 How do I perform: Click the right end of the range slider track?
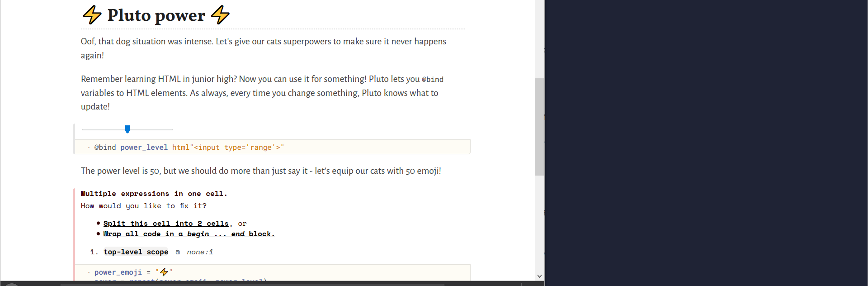[x=171, y=129]
